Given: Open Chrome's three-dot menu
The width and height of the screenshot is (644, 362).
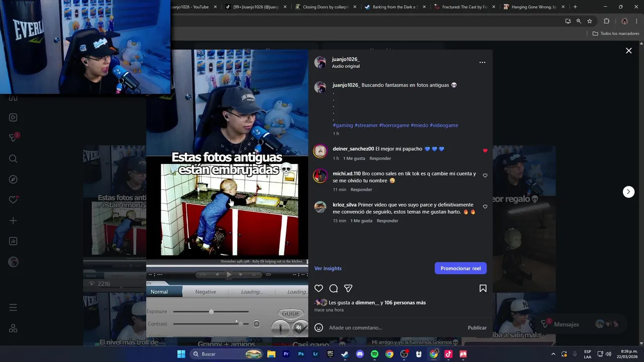Looking at the screenshot, I should 636,21.
